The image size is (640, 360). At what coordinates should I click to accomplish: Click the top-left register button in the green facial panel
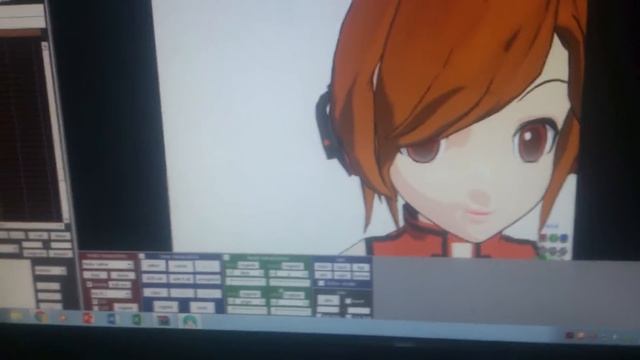click(x=248, y=265)
